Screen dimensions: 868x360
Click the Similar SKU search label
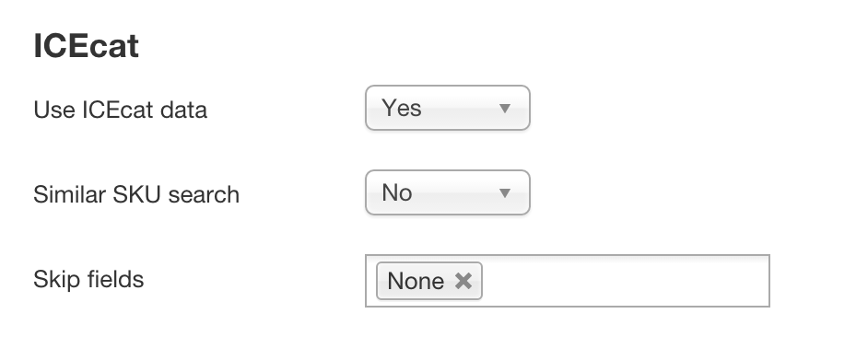tap(136, 194)
